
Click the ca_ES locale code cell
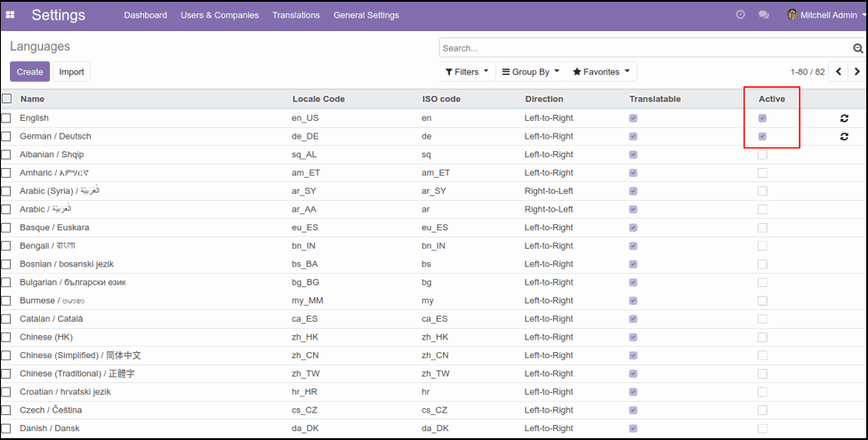pos(304,319)
